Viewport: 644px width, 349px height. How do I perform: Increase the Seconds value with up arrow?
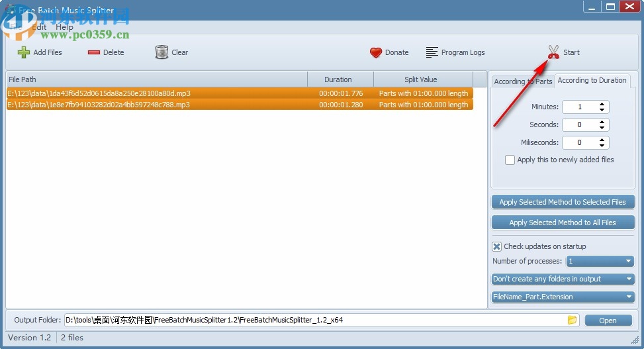pyautogui.click(x=602, y=122)
